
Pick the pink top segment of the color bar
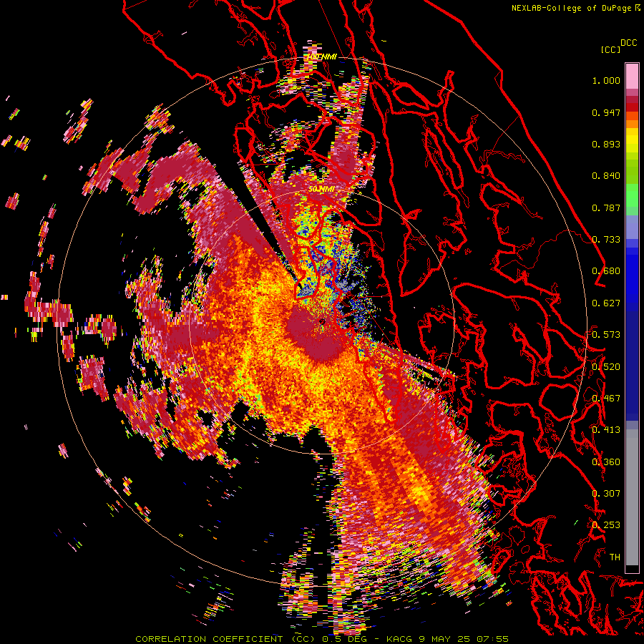click(x=632, y=76)
